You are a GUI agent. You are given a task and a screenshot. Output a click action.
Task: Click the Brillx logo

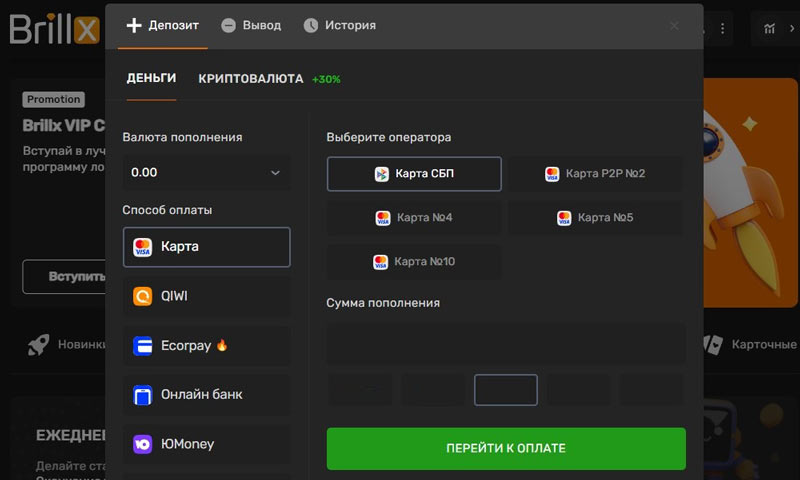tap(54, 29)
